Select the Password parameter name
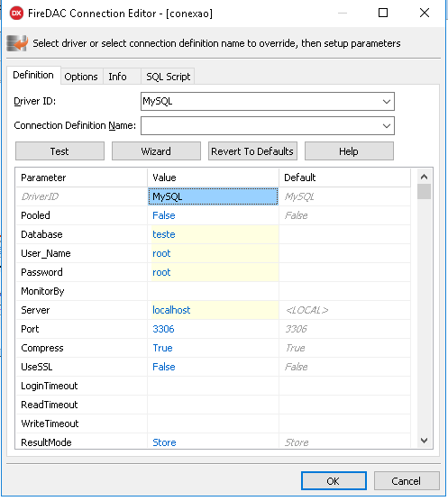This screenshot has height=501, width=448. pyautogui.click(x=41, y=272)
